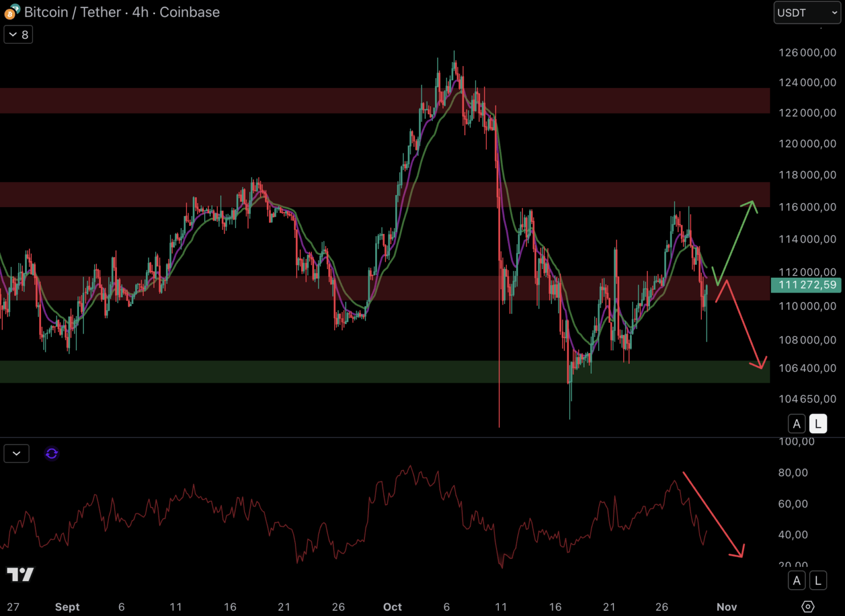Click the Nov label on time axis
Screen dimensions: 845x616
coord(726,607)
